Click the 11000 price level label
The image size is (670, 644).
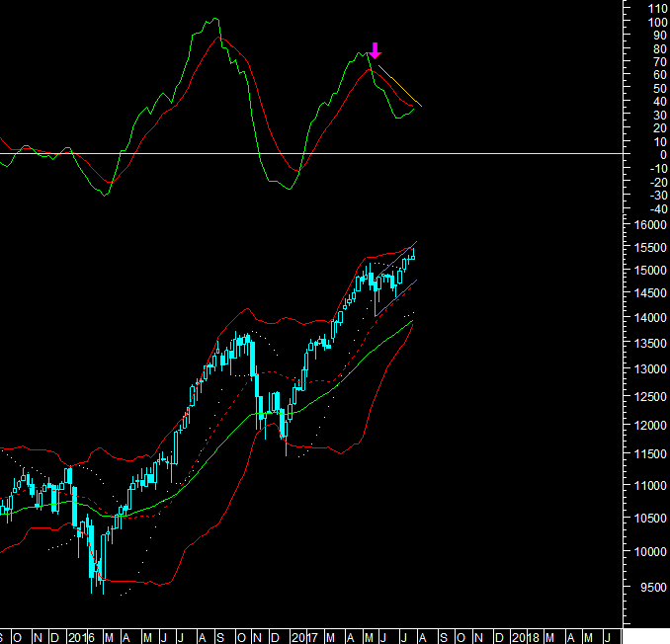point(651,485)
